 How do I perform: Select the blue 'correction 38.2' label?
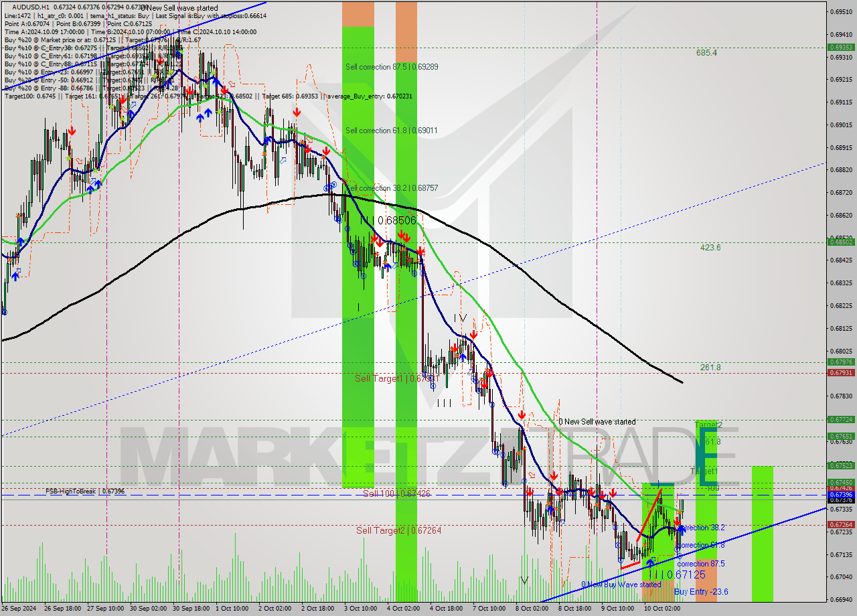(700, 528)
